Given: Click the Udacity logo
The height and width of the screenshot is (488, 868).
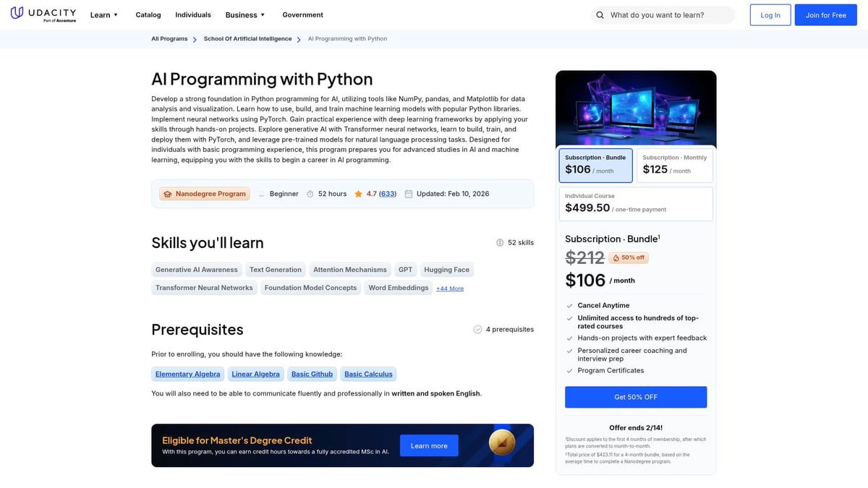Looking at the screenshot, I should (x=43, y=14).
